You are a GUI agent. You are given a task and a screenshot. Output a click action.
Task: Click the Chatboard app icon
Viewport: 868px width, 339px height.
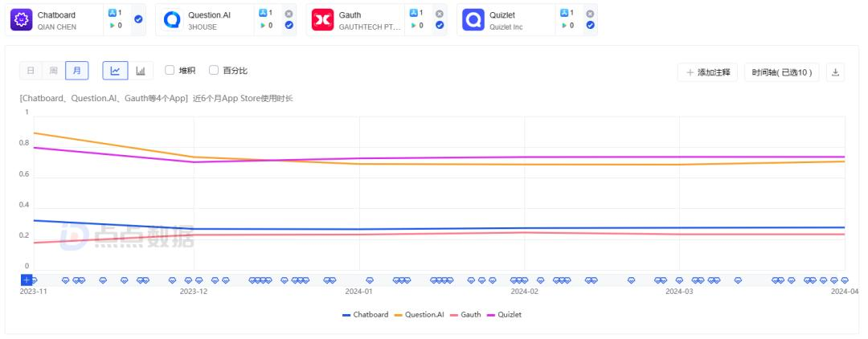22,20
